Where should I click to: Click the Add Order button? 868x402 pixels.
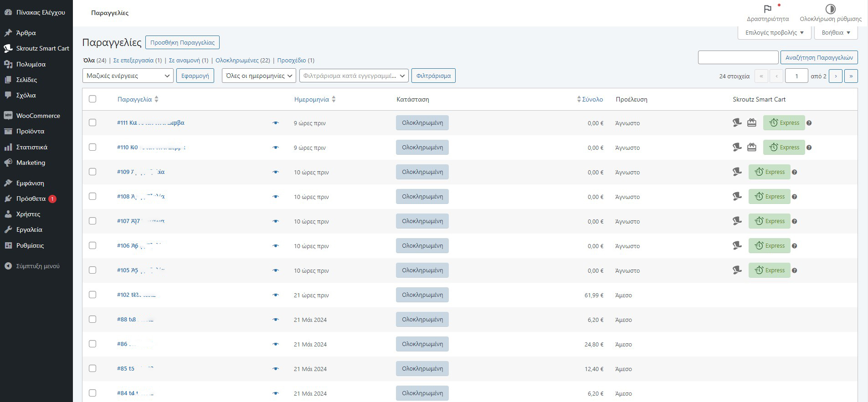[182, 42]
